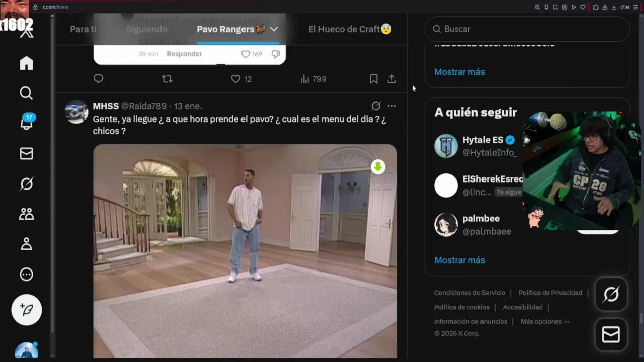Open Política de cookies link
Screen dimensions: 644x362
[x=462, y=307]
